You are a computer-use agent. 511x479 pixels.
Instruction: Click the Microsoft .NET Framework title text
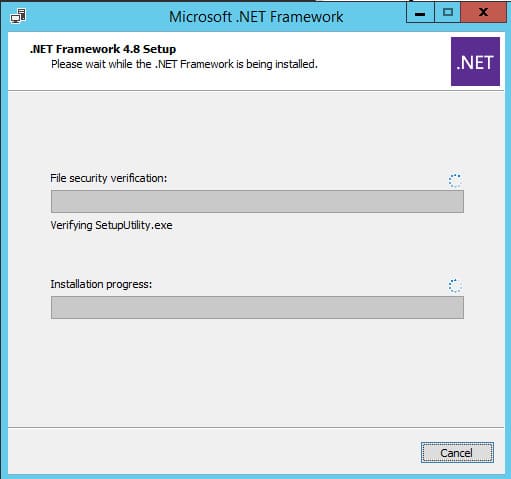coord(256,17)
